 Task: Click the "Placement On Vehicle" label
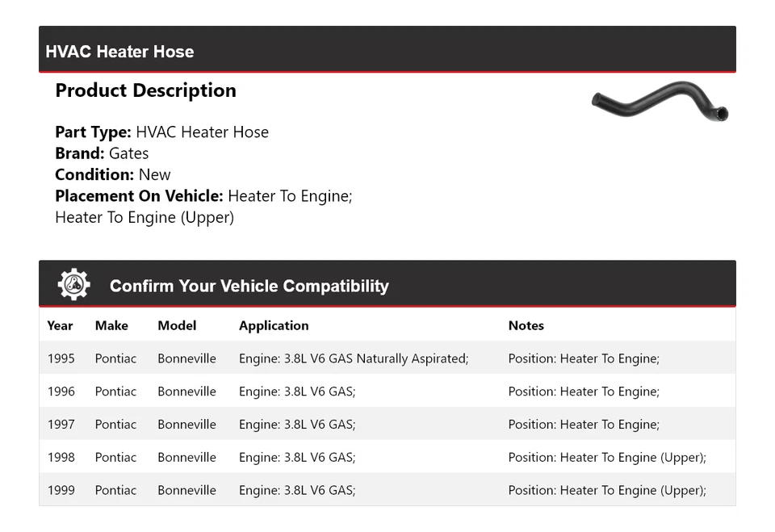139,196
